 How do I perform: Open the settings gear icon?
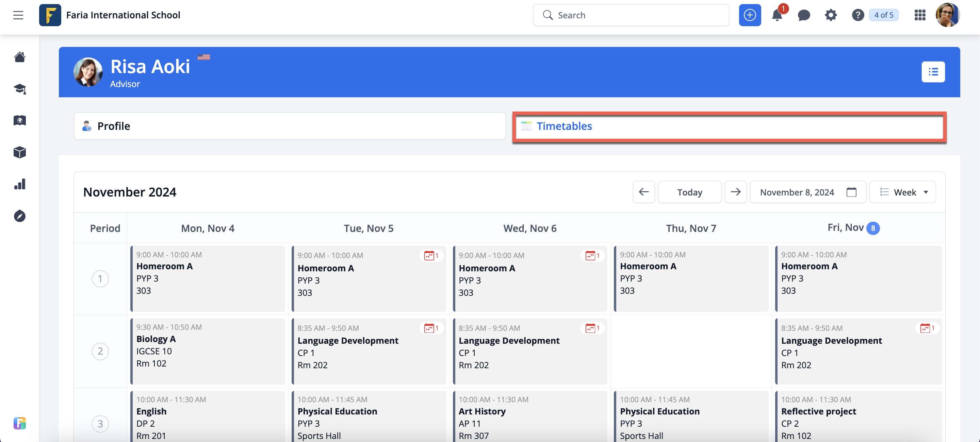click(831, 15)
